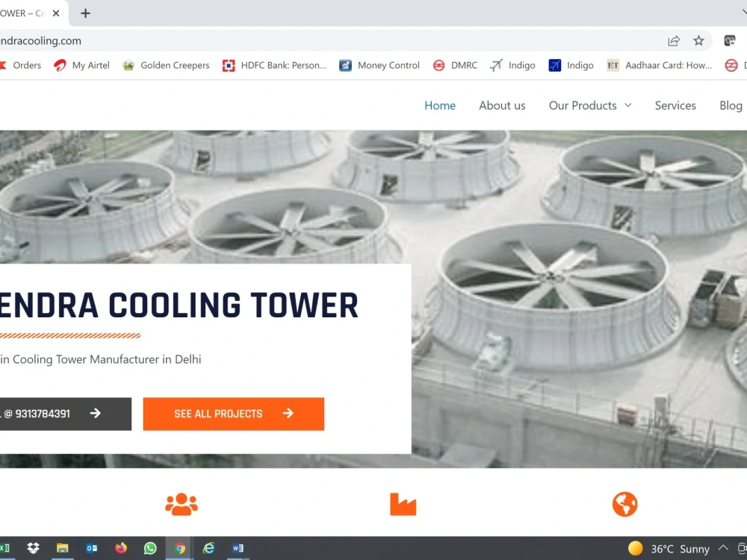Open the first Indigo bookmark with plane icon
The width and height of the screenshot is (747, 560).
pos(512,65)
